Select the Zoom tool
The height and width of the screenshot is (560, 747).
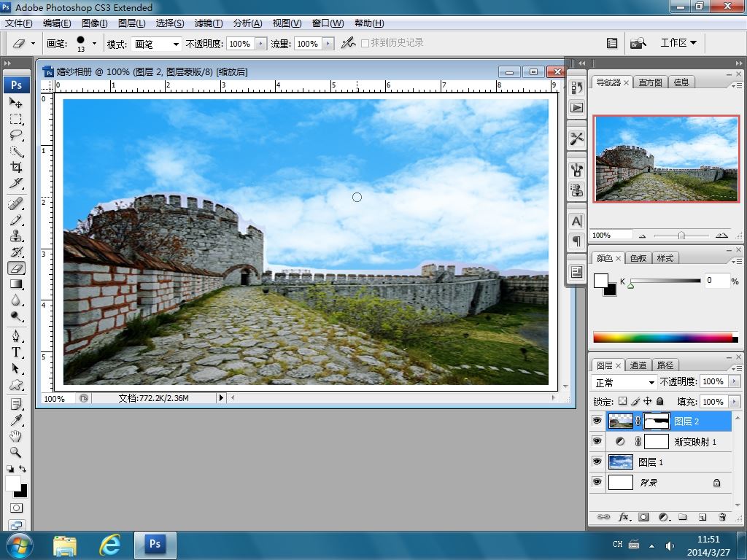coord(16,452)
